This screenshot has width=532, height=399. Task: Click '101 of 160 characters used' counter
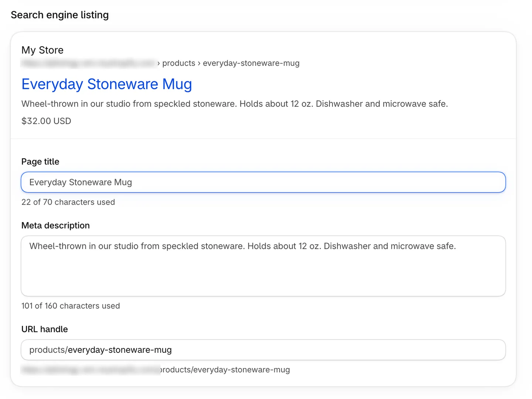click(71, 306)
